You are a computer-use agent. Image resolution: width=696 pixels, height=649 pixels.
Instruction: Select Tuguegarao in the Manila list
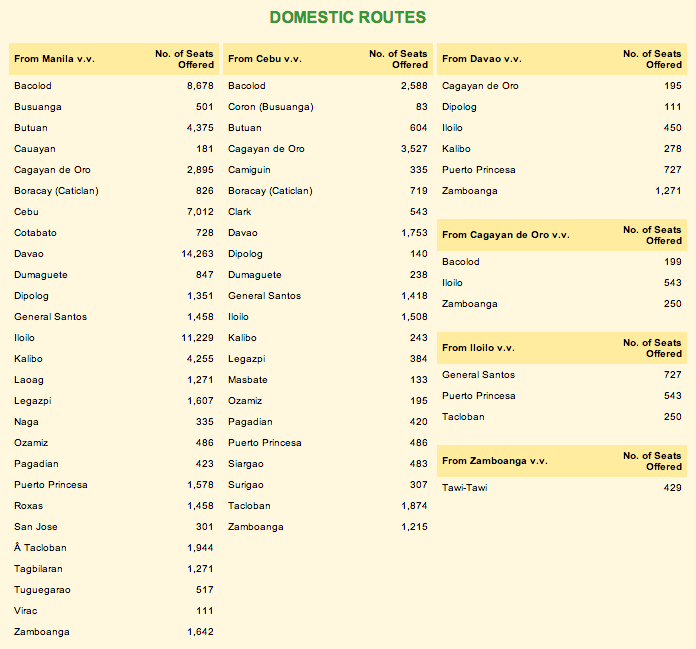[x=42, y=590]
